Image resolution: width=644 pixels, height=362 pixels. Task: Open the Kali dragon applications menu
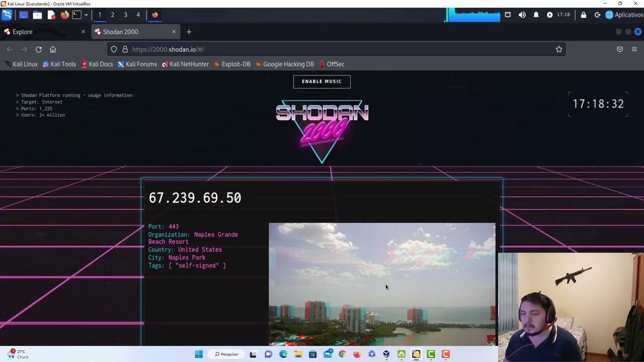tap(7, 15)
